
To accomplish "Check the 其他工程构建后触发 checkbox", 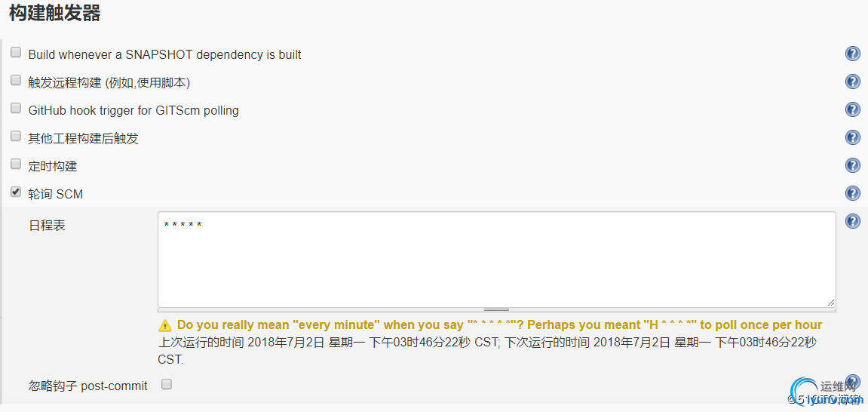I will (16, 137).
